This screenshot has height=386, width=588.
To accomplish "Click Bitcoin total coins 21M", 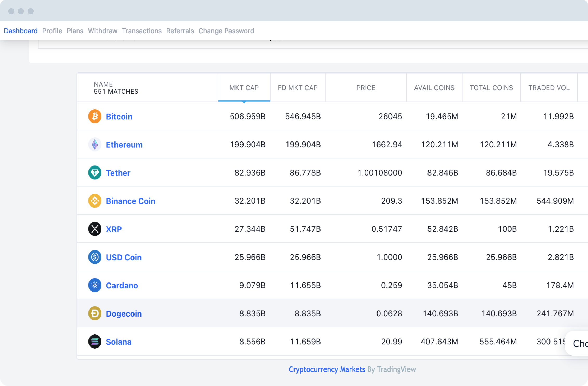I will pos(509,116).
